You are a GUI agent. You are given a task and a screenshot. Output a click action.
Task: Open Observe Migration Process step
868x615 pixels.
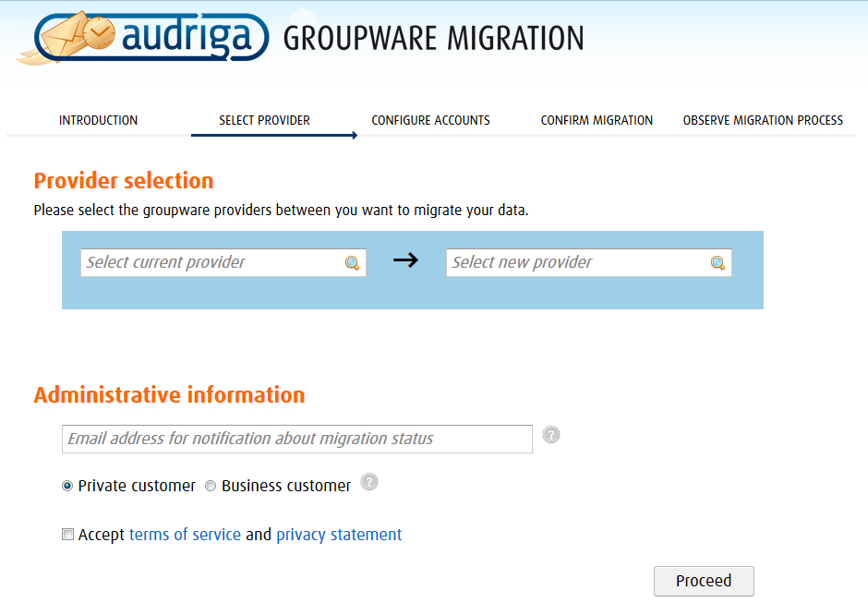click(763, 120)
